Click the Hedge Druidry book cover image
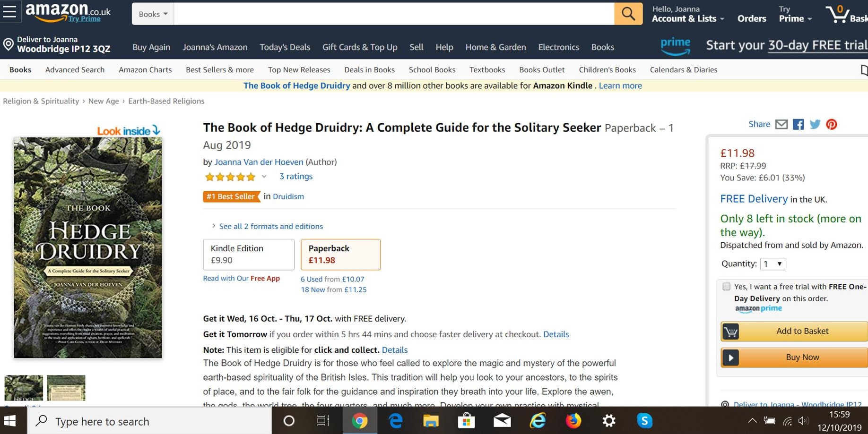 click(x=88, y=247)
